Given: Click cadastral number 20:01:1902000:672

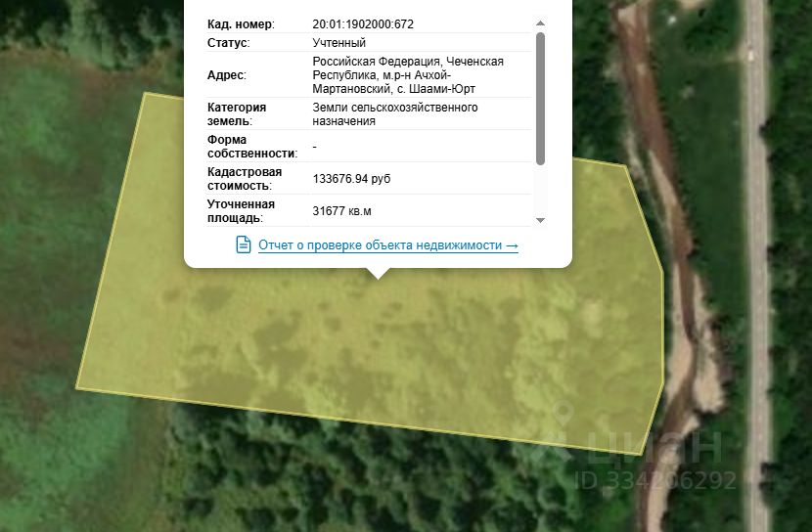Looking at the screenshot, I should [363, 24].
